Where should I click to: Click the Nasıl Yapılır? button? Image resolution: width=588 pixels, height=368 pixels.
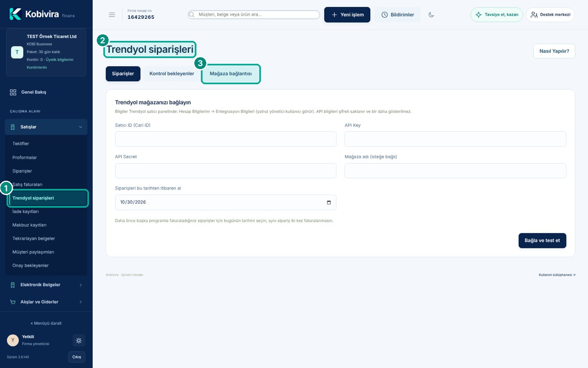point(554,51)
